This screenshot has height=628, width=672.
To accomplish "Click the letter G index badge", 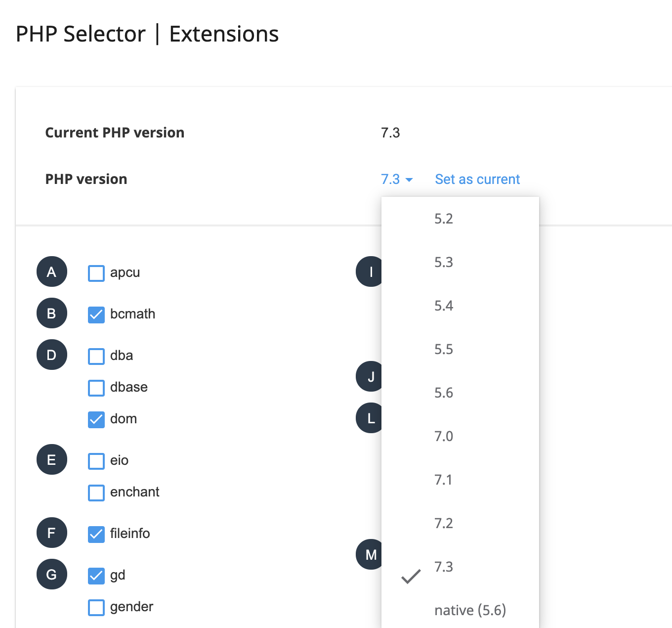I will 52,575.
